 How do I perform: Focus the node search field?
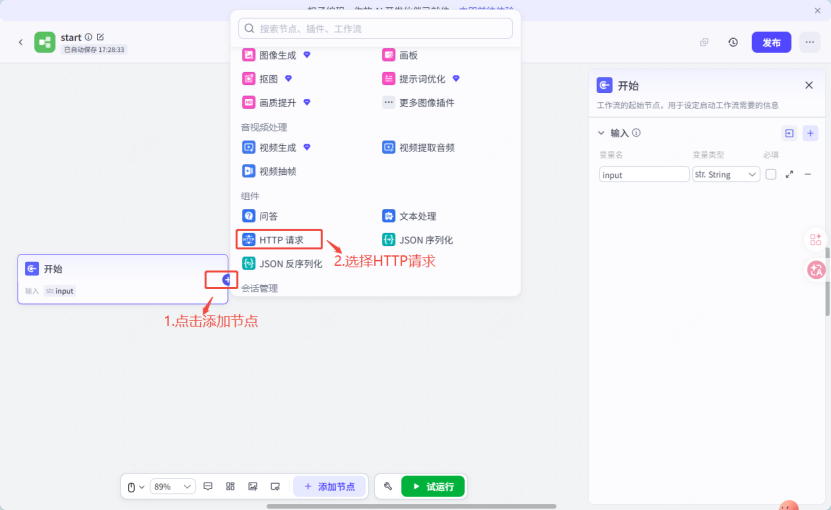click(x=375, y=29)
